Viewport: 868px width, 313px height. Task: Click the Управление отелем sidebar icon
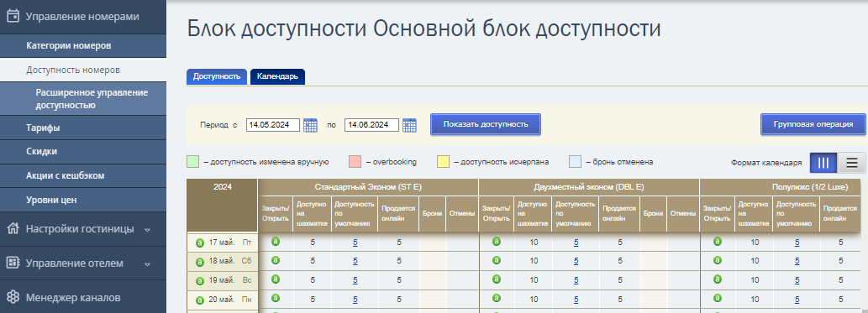coord(13,263)
